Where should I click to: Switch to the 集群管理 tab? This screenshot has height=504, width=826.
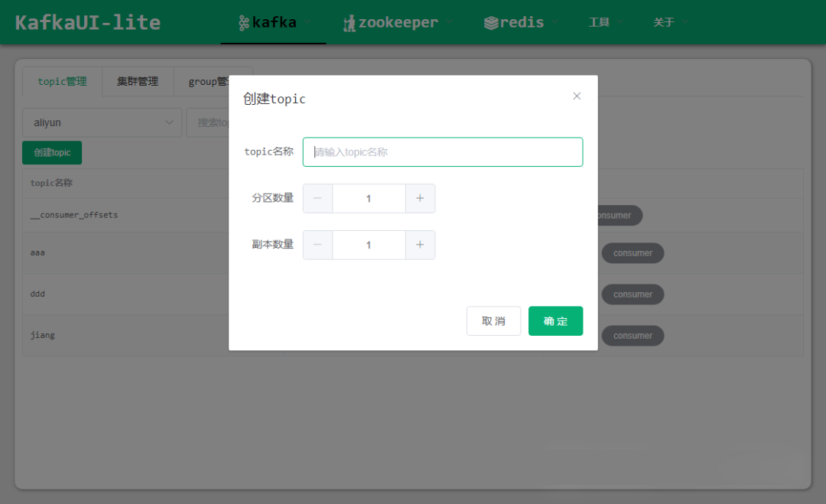point(138,82)
